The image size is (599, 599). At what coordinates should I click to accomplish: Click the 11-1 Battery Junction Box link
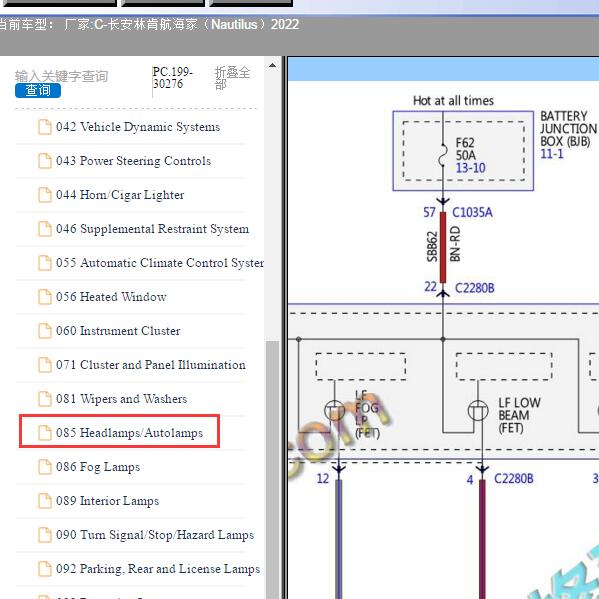point(552,154)
